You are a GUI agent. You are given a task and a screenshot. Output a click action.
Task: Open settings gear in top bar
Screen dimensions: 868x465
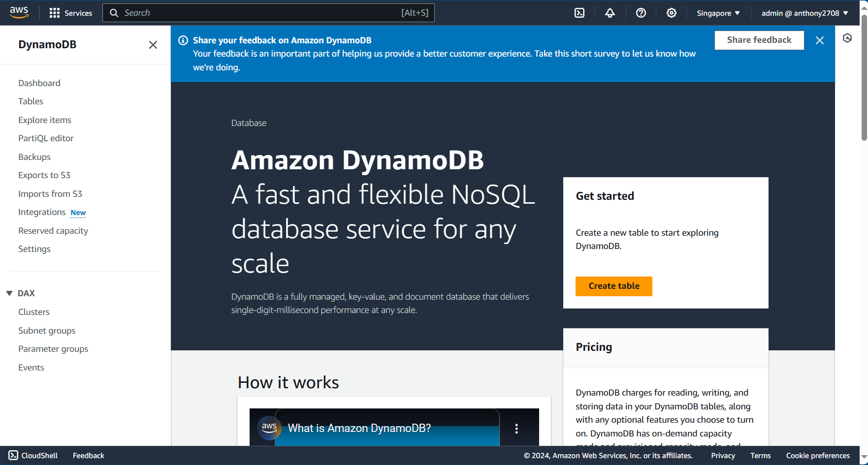(672, 13)
